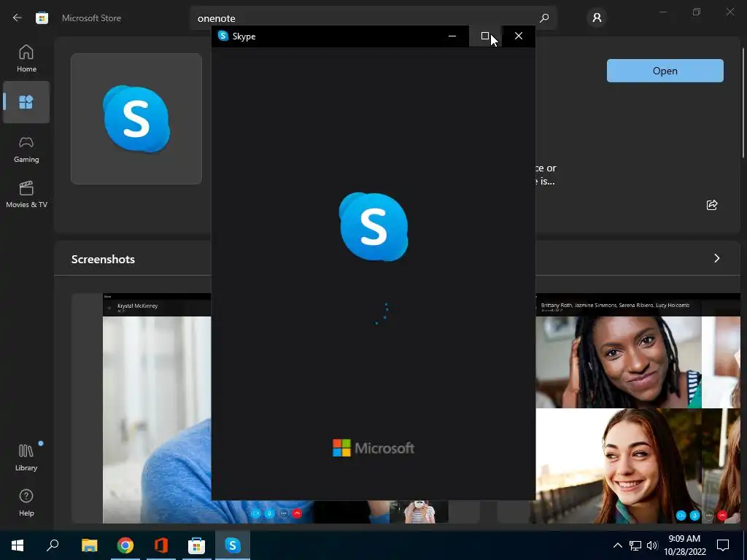Click the Microsoft Store logo icon
Image resolution: width=747 pixels, height=560 pixels.
point(42,18)
